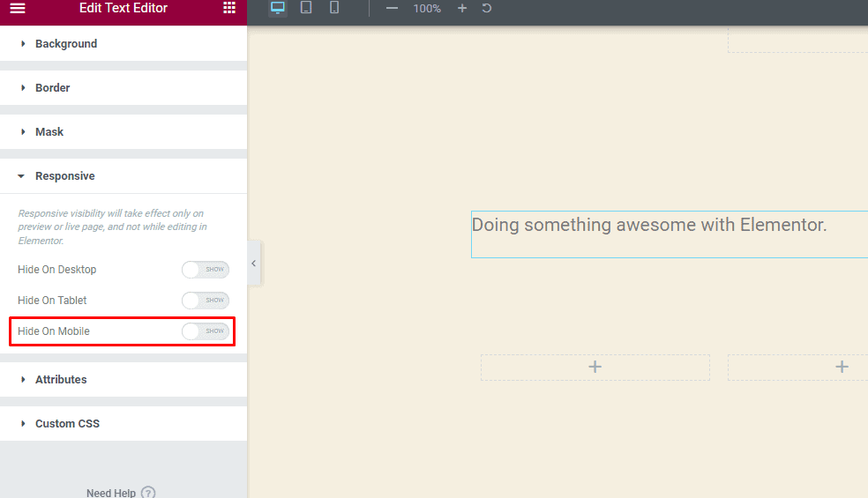
Task: Click the responsive visibility note text
Action: point(112,227)
